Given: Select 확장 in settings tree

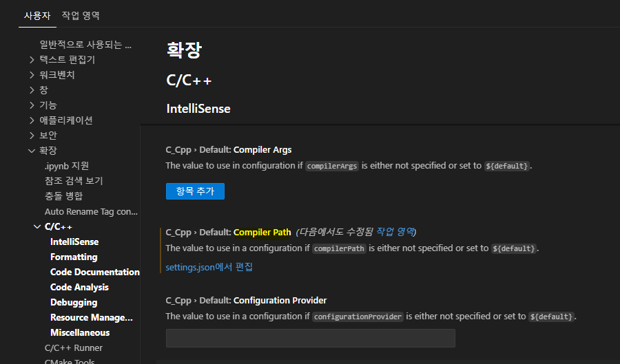Looking at the screenshot, I should [x=48, y=151].
